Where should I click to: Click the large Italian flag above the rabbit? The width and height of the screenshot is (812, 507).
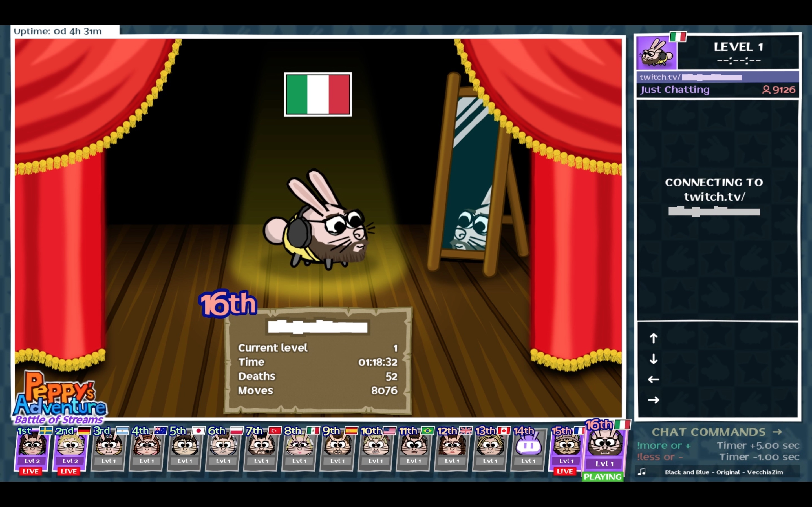click(318, 95)
